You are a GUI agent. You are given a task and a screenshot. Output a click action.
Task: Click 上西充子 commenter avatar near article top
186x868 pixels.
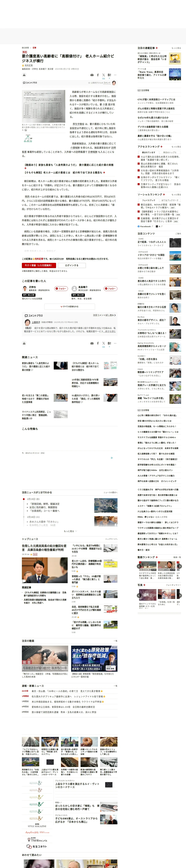coord(114,83)
